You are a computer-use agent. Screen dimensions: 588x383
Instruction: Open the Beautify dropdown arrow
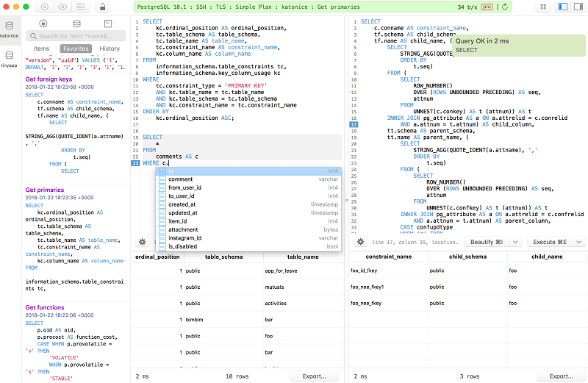516,242
